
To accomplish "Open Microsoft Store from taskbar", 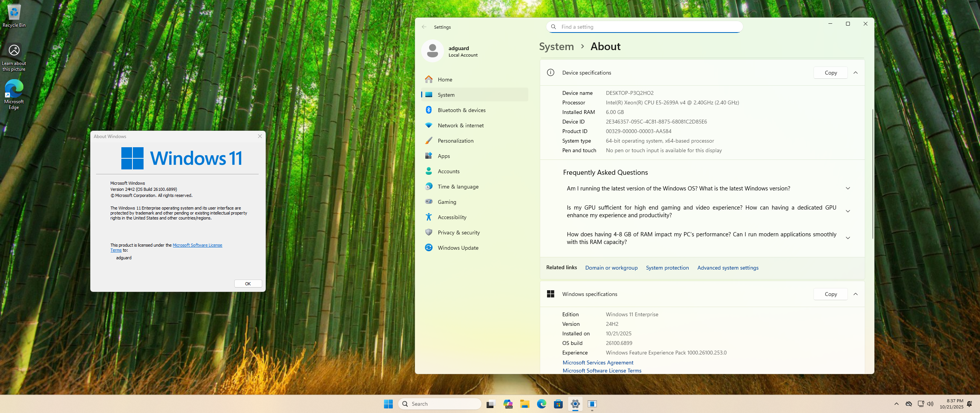I will [558, 404].
